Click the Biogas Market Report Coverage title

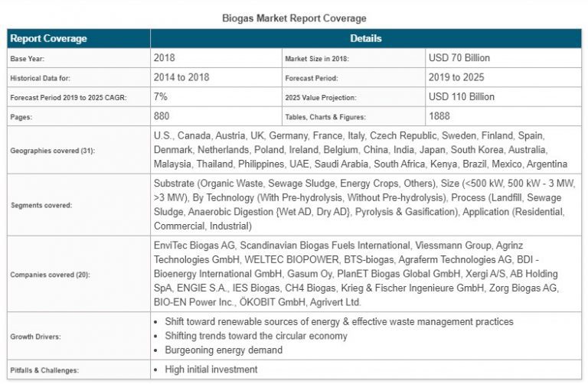pyautogui.click(x=294, y=18)
